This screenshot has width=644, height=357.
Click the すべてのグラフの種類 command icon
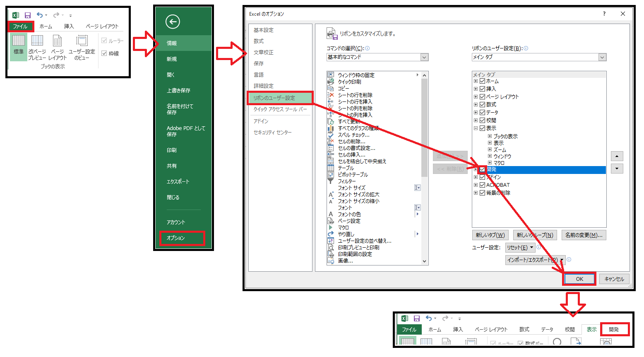331,128
